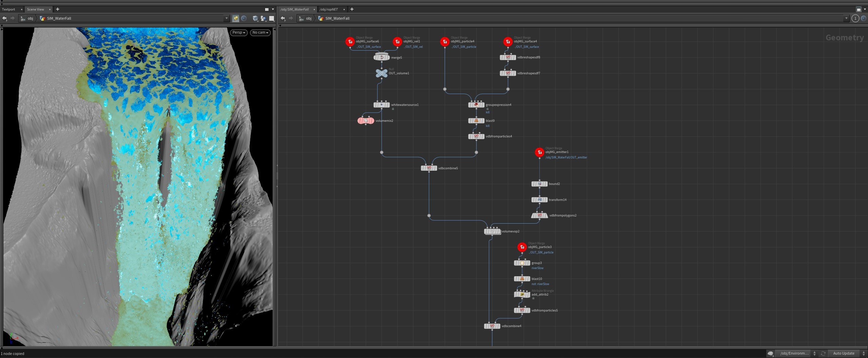Select the objMG_particle4 Object Merge node icon
This screenshot has height=358, width=868.
pyautogui.click(x=445, y=42)
